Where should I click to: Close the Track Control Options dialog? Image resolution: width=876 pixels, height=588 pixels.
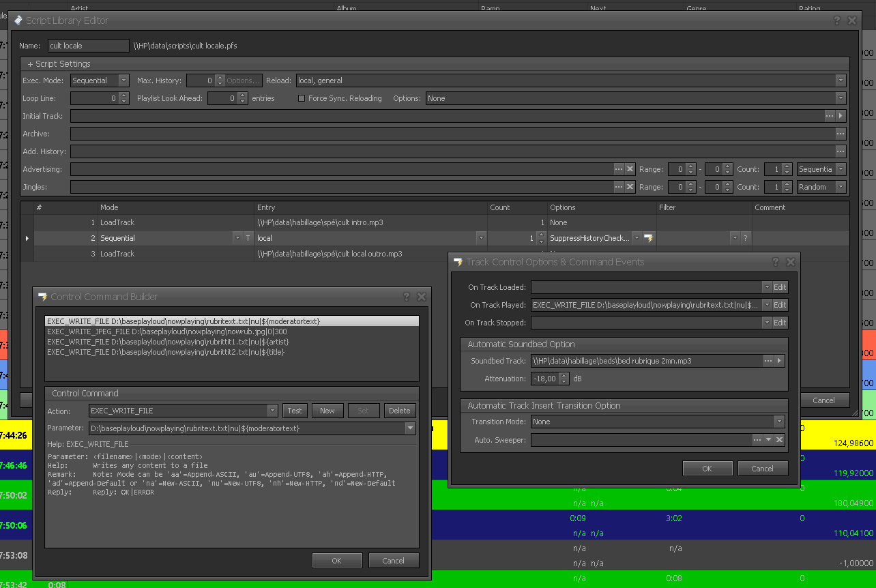coord(791,262)
